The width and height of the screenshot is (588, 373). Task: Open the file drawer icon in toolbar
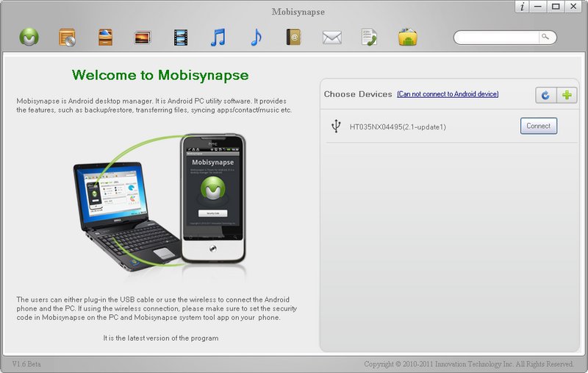pos(105,37)
